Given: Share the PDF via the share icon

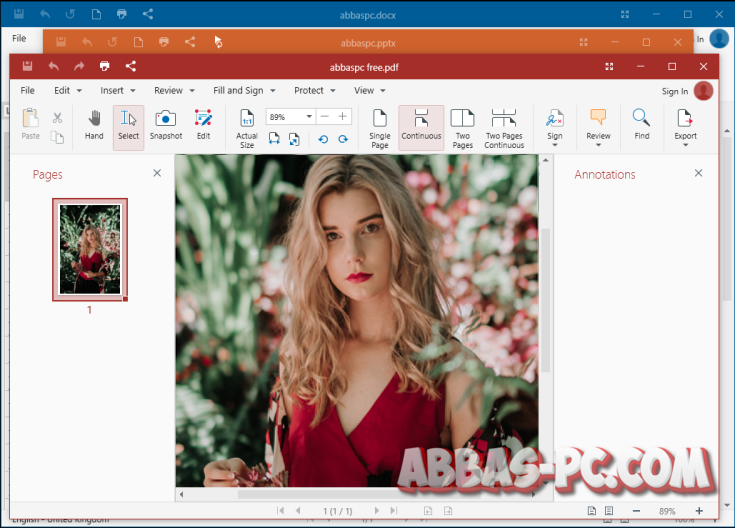Looking at the screenshot, I should point(131,66).
